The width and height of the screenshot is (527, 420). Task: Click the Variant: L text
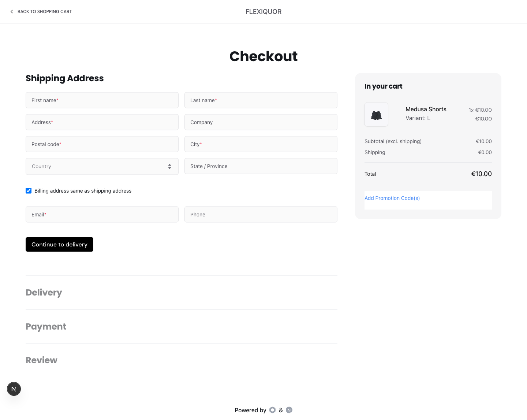418,118
